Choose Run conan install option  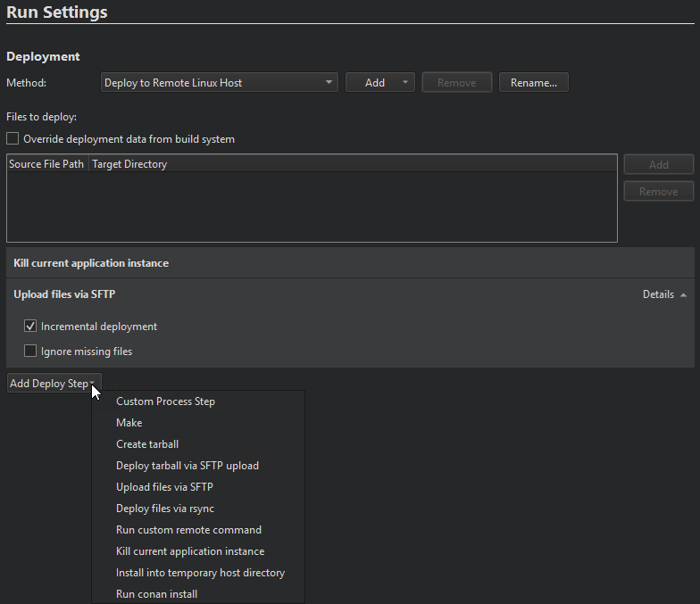coord(156,594)
